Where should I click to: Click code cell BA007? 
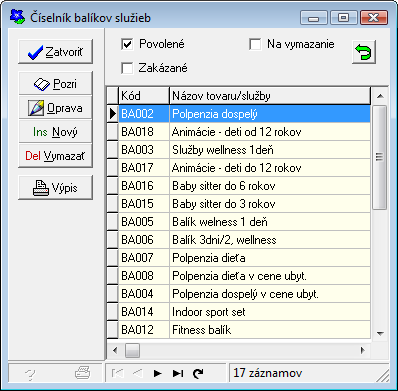click(x=144, y=258)
